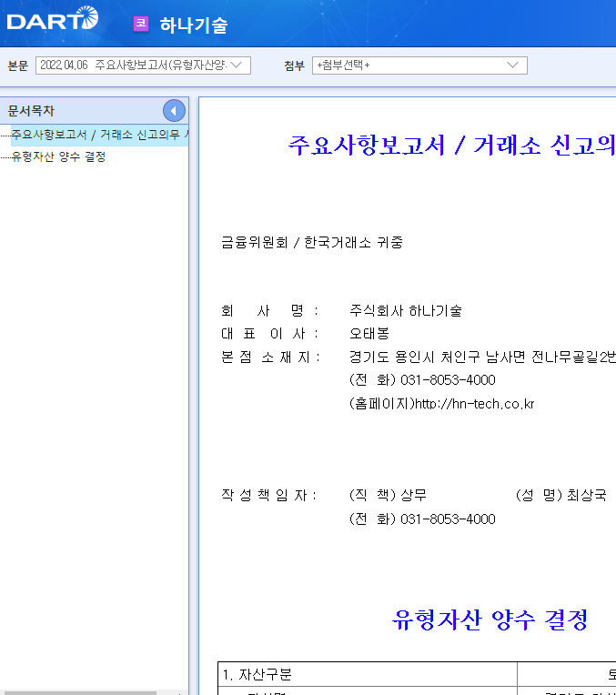The width and height of the screenshot is (616, 695).
Task: Click the 작성책임자 label
Action: pyautogui.click(x=268, y=495)
